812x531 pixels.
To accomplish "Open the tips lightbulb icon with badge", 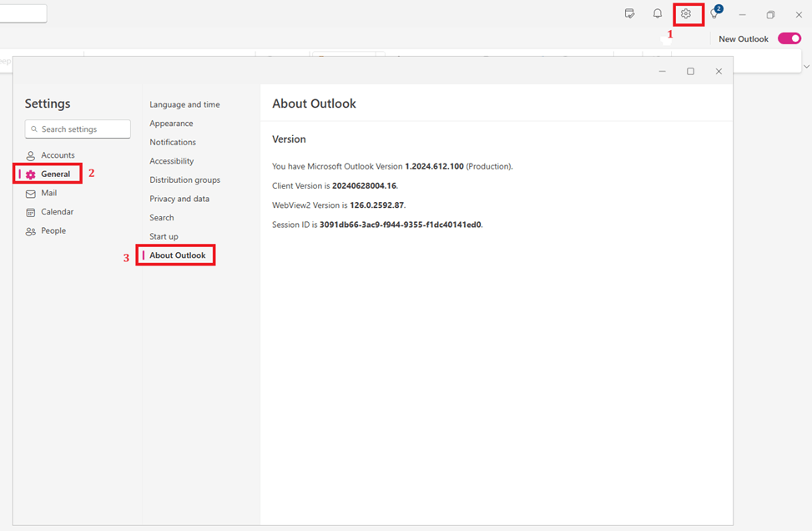I will (715, 13).
